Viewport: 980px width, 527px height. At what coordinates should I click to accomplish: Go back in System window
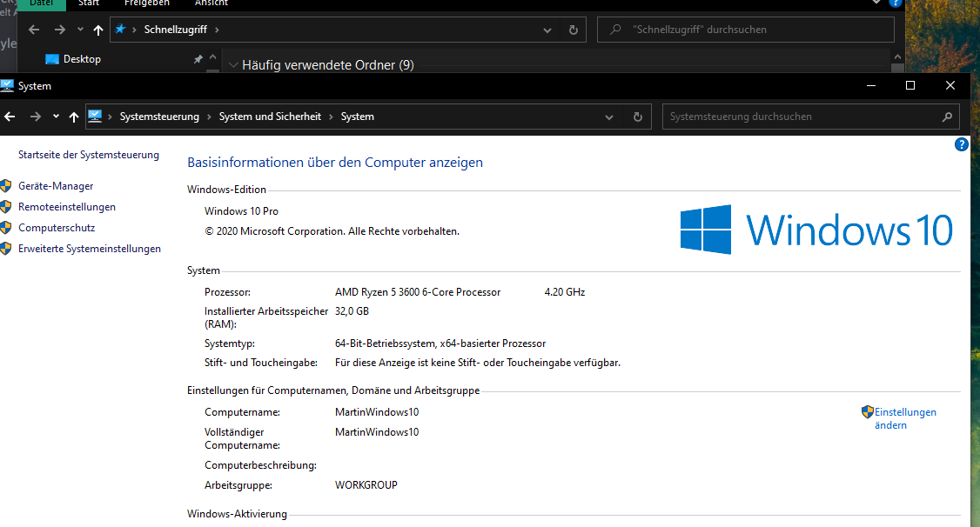click(10, 117)
